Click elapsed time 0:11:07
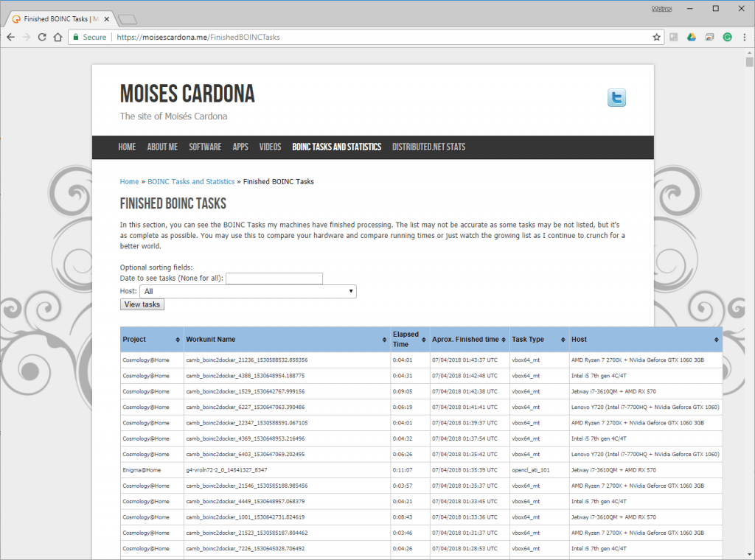This screenshot has width=755, height=560. tap(403, 470)
